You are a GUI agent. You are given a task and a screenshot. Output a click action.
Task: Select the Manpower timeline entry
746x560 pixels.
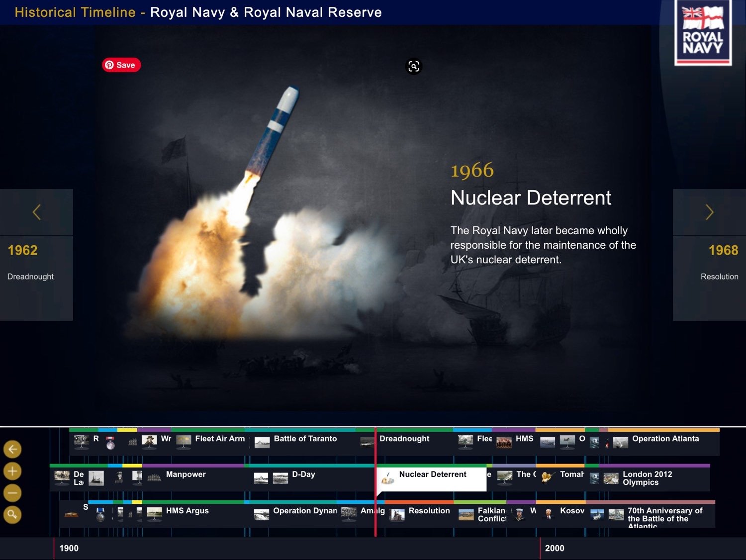pyautogui.click(x=186, y=475)
